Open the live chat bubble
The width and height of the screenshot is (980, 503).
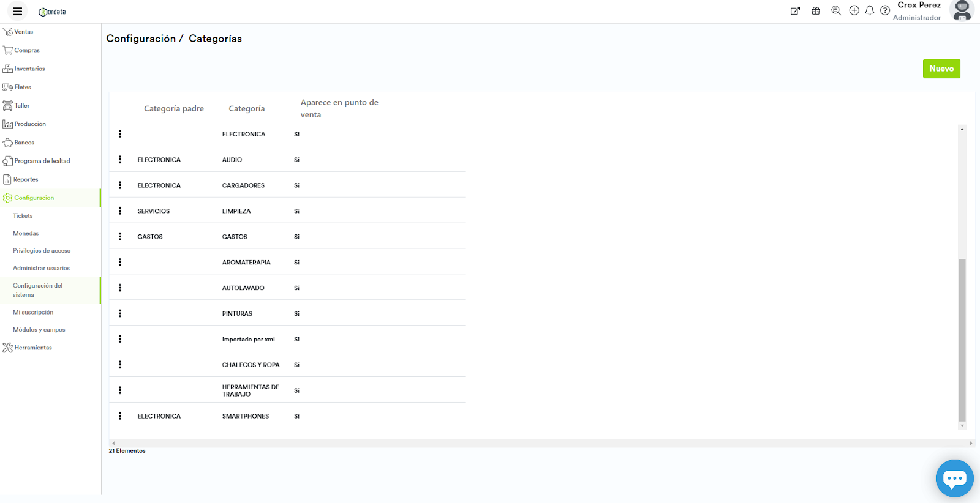coord(954,478)
